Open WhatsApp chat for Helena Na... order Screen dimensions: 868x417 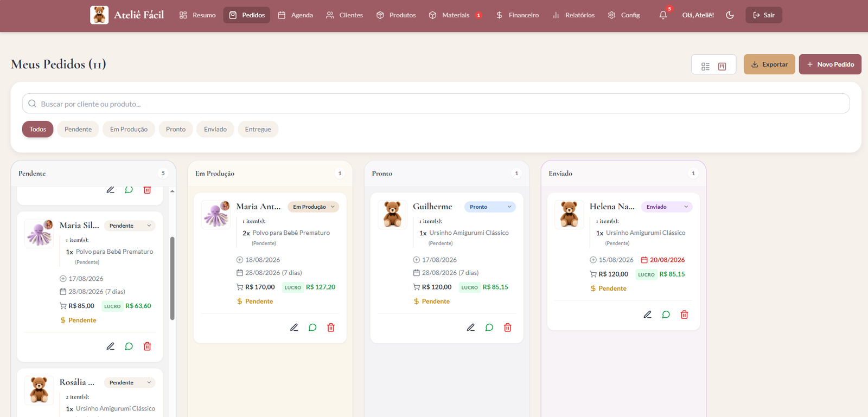point(666,315)
